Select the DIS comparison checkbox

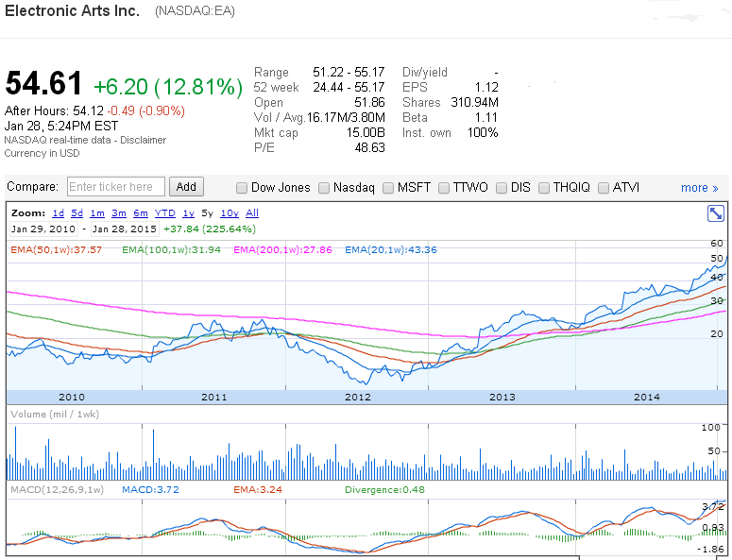[x=502, y=188]
